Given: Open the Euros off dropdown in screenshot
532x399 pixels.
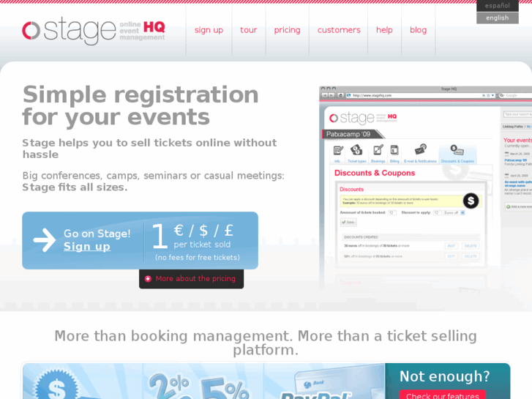Looking at the screenshot, I should pos(454,212).
